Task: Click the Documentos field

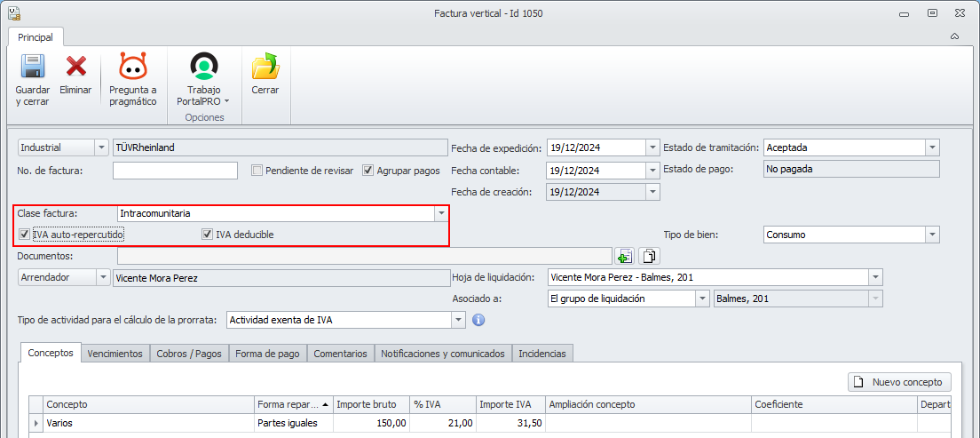Action: tap(364, 256)
